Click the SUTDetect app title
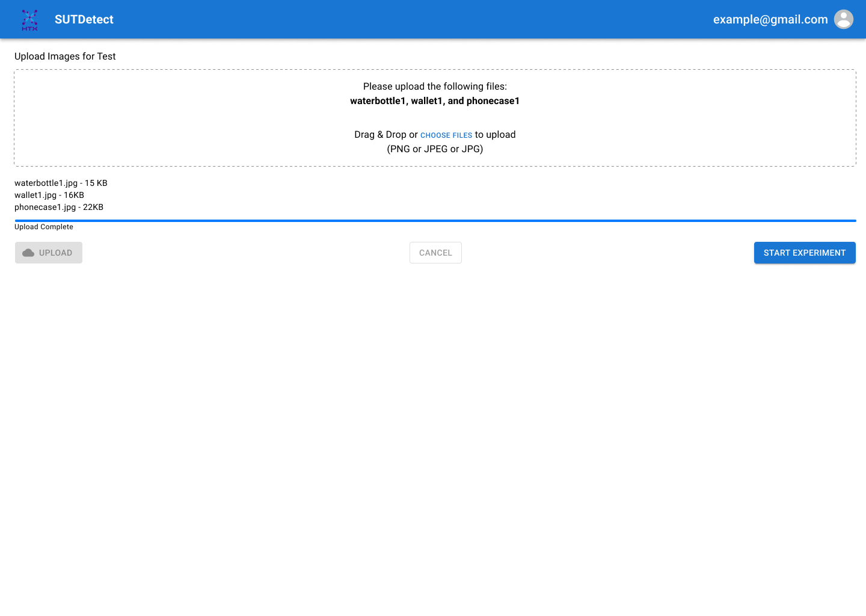Viewport: 866px width, 616px height. (84, 19)
